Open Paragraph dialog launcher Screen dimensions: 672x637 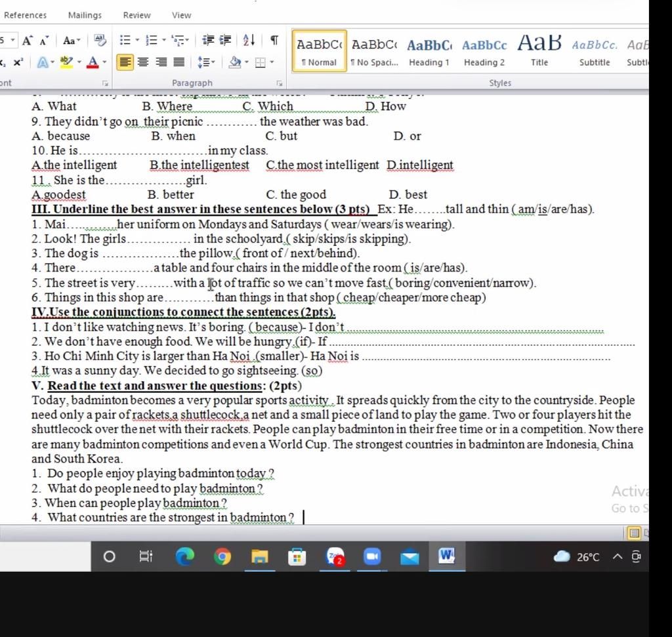point(280,83)
